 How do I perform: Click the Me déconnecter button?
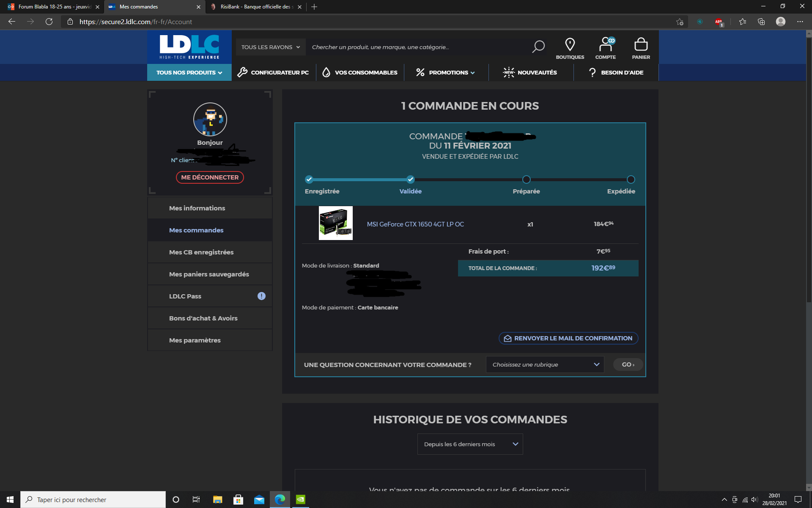pyautogui.click(x=210, y=177)
